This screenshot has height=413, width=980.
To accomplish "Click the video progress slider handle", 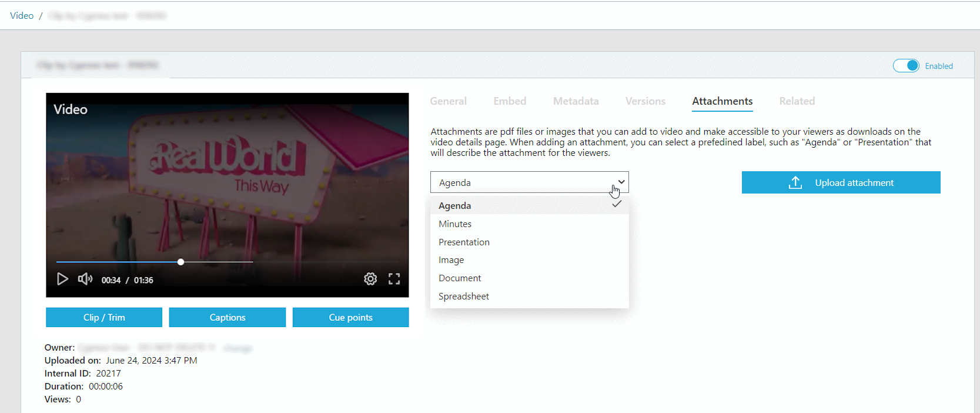I will (181, 262).
